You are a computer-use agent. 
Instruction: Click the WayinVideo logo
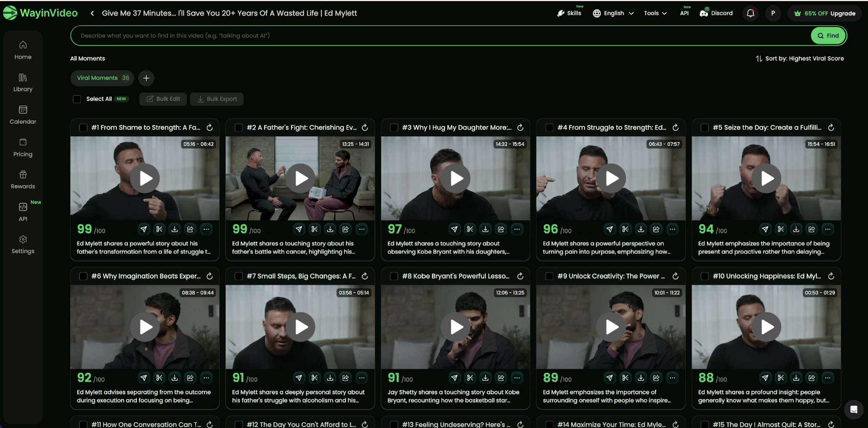point(40,13)
